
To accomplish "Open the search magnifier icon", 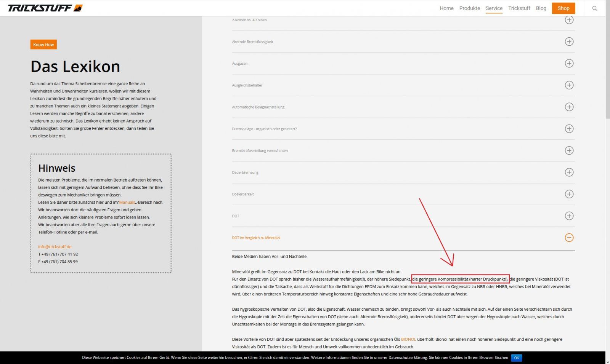I will click(x=594, y=8).
